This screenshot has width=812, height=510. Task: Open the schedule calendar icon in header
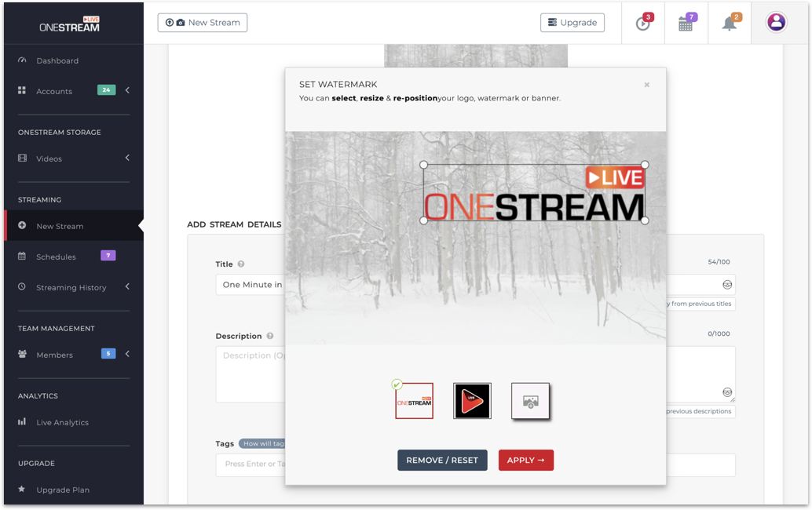click(686, 24)
